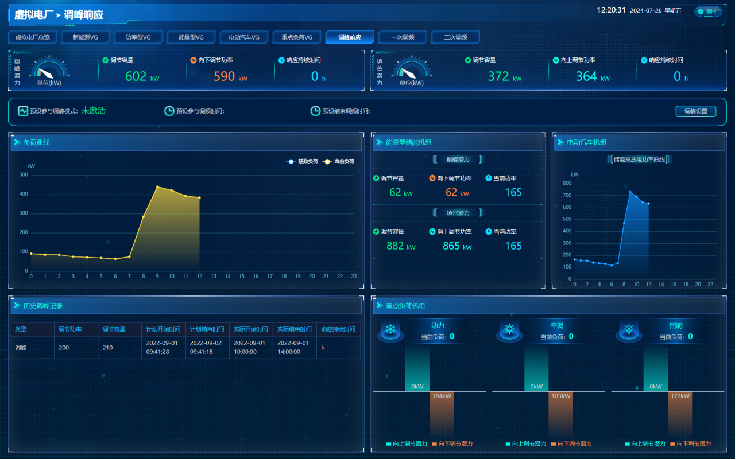This screenshot has width=736, height=460.
Task: Click the green icon beside the 602 kW value
Action: [x=105, y=60]
